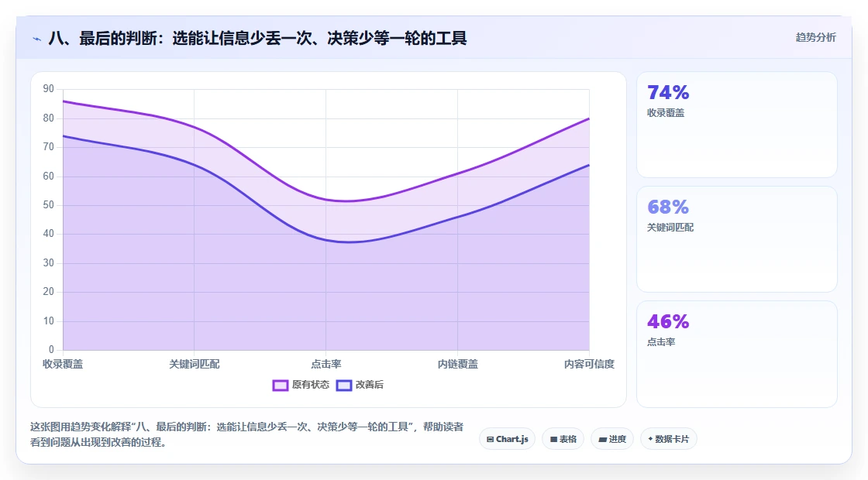
Task: Open the 68% 关键词匹配 card
Action: (737, 239)
